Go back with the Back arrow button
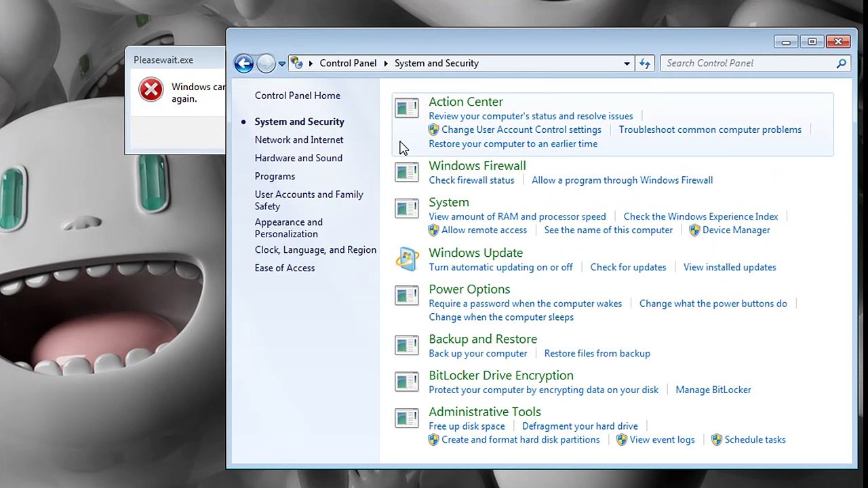Viewport: 868px width, 488px height. coord(244,63)
